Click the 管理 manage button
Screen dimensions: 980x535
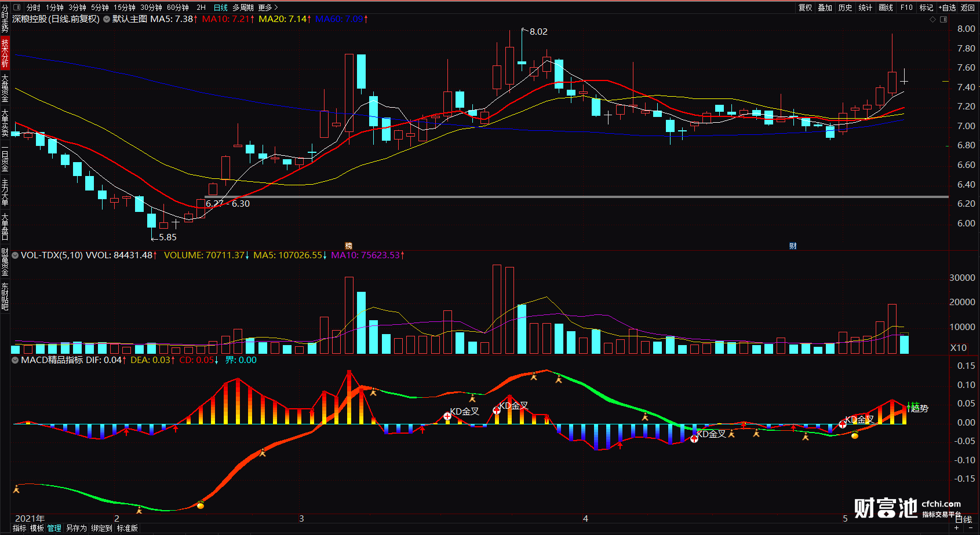tap(54, 528)
